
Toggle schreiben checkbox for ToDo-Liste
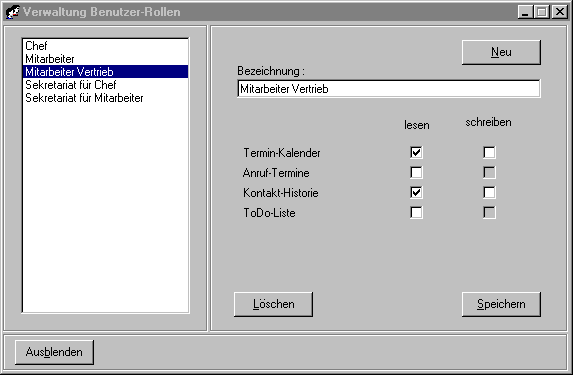489,212
